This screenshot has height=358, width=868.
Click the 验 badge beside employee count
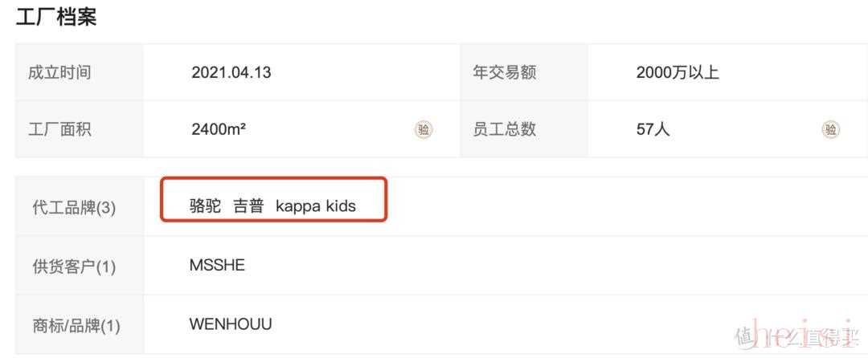[x=831, y=129]
